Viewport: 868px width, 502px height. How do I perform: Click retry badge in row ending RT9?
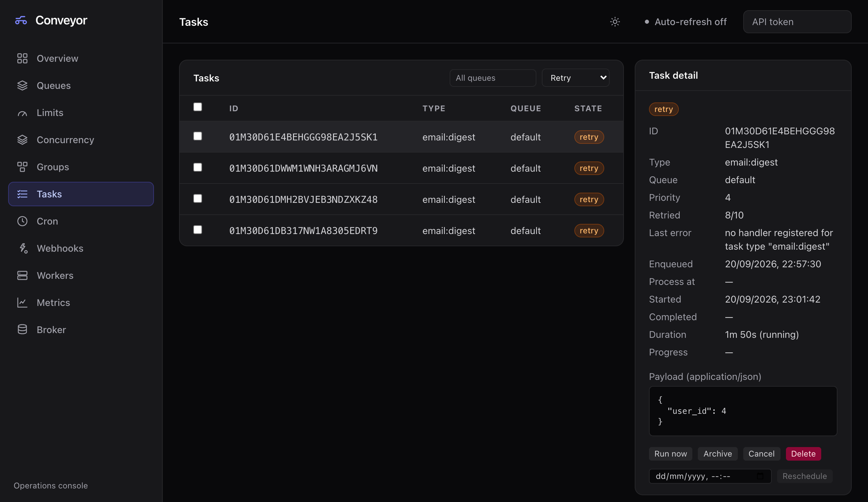589,231
